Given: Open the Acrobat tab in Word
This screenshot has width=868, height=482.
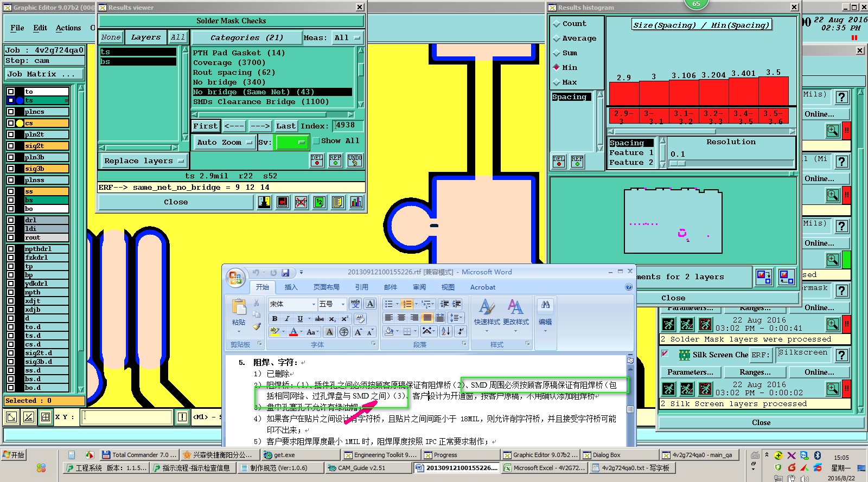Looking at the screenshot, I should pyautogui.click(x=483, y=287).
